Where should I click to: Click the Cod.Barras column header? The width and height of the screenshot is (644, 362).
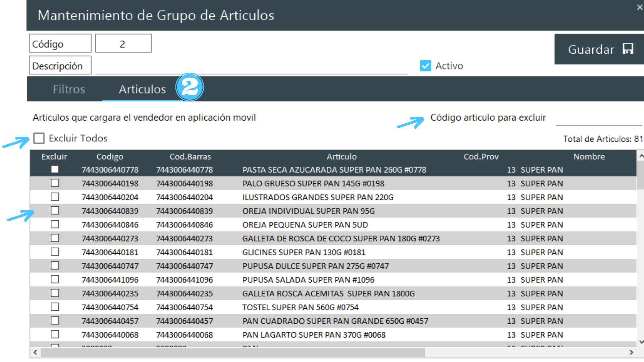190,157
